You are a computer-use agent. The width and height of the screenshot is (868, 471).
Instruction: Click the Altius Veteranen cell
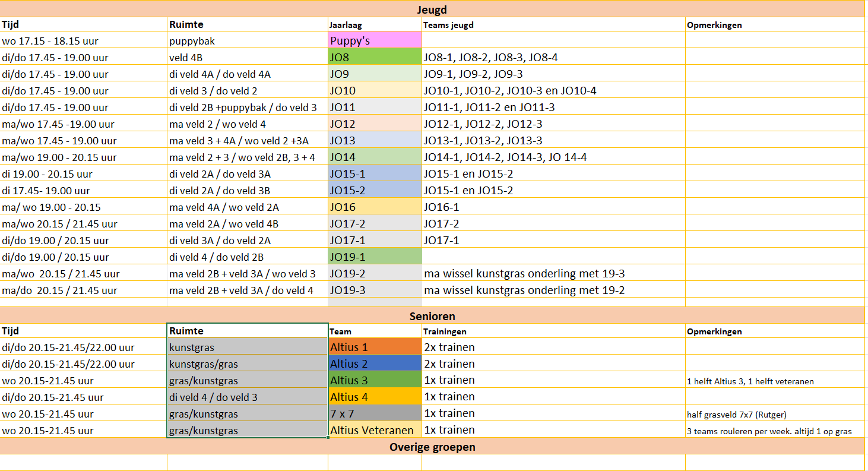374,430
